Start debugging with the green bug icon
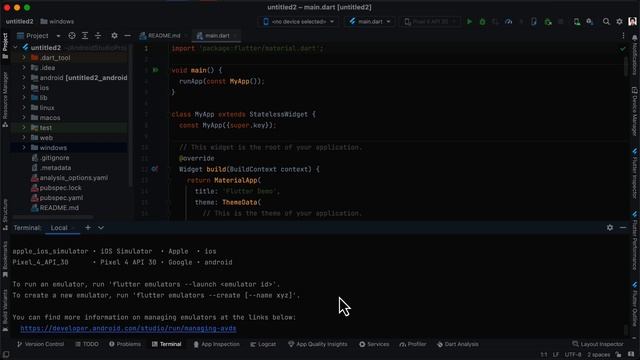640x360 pixels. (x=482, y=21)
